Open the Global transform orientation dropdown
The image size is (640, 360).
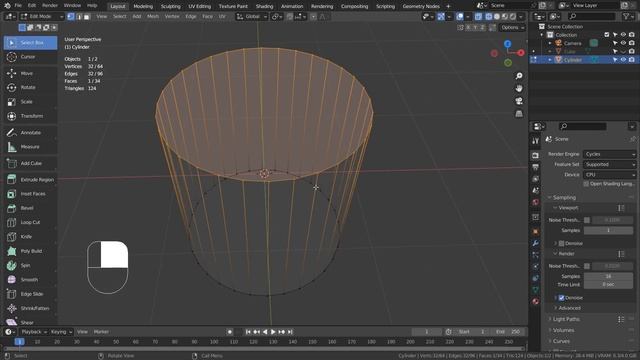pos(252,17)
